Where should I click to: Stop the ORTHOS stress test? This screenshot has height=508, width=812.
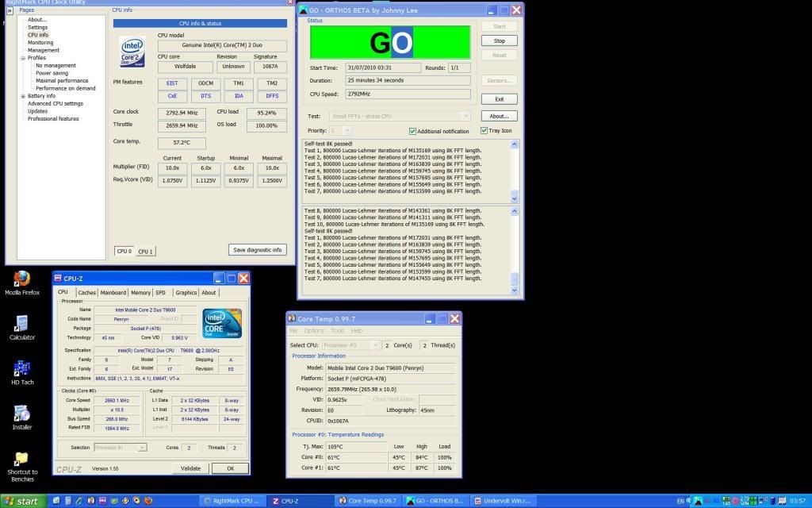(500, 41)
